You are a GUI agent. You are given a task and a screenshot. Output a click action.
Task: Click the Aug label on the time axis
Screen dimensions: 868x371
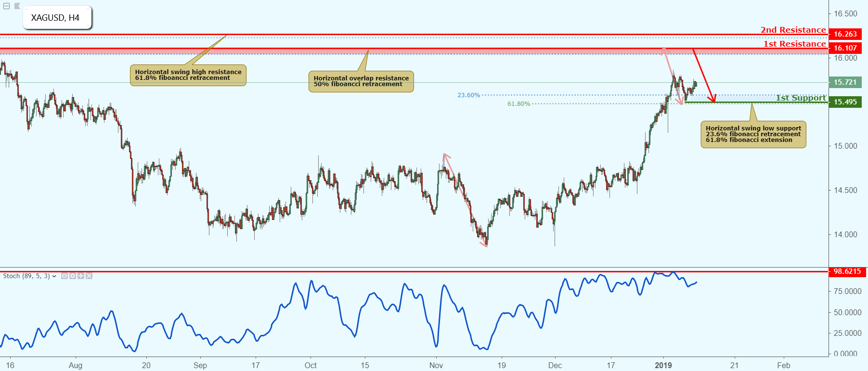(x=76, y=365)
